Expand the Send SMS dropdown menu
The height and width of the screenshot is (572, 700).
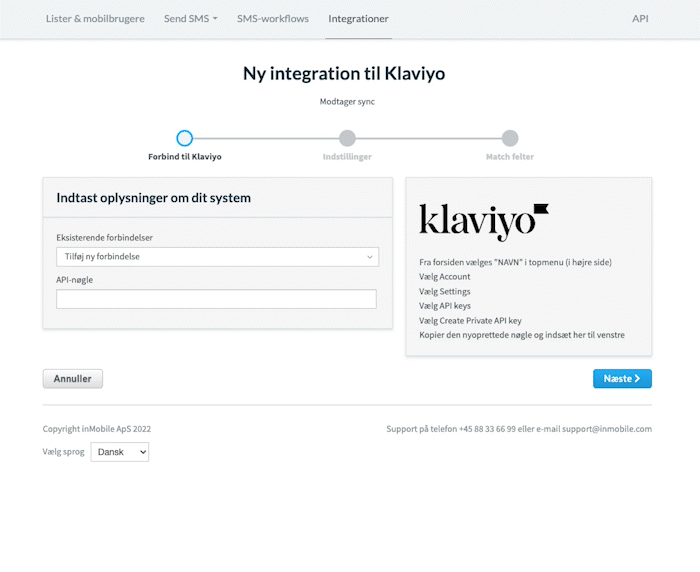[x=191, y=19]
